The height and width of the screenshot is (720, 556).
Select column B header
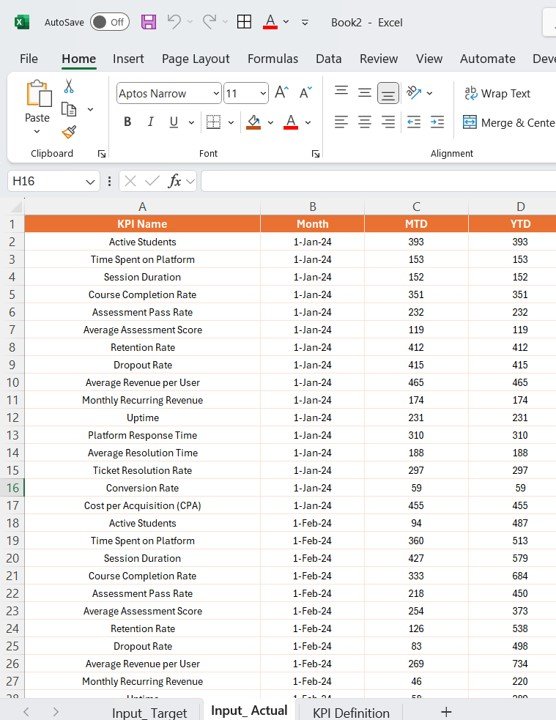click(313, 207)
